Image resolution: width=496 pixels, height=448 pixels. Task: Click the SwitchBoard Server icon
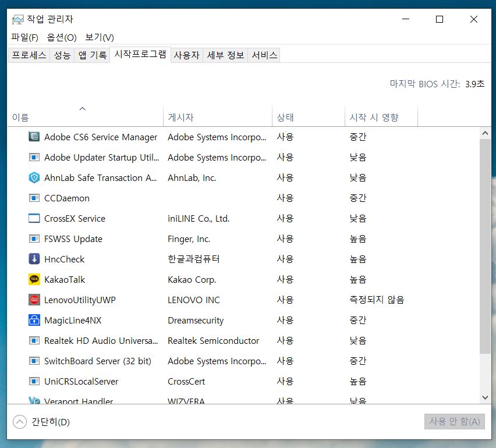coord(34,361)
